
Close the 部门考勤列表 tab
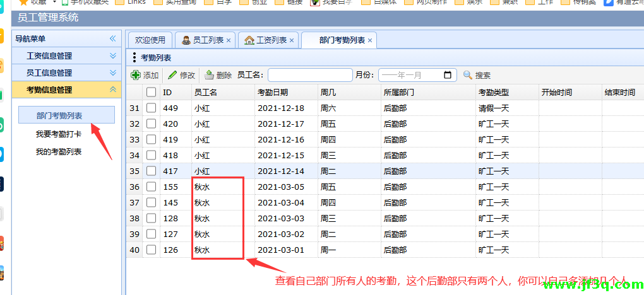click(x=370, y=40)
